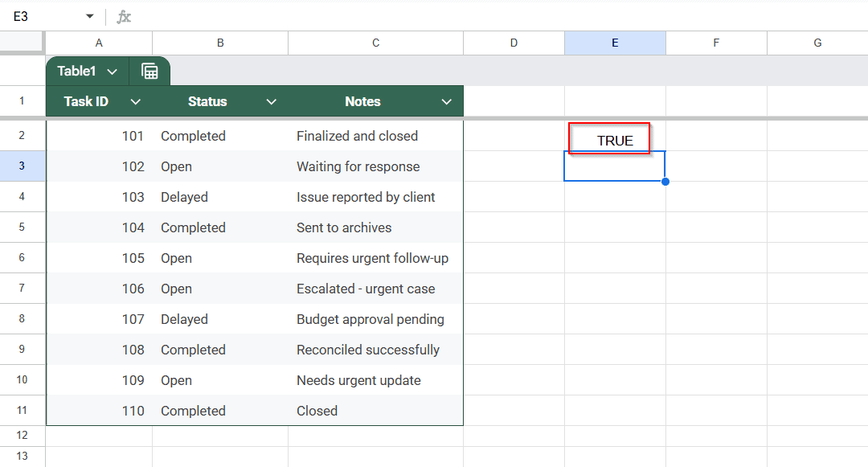This screenshot has width=868, height=467.
Task: Select Task ID cell 102
Action: pos(99,166)
